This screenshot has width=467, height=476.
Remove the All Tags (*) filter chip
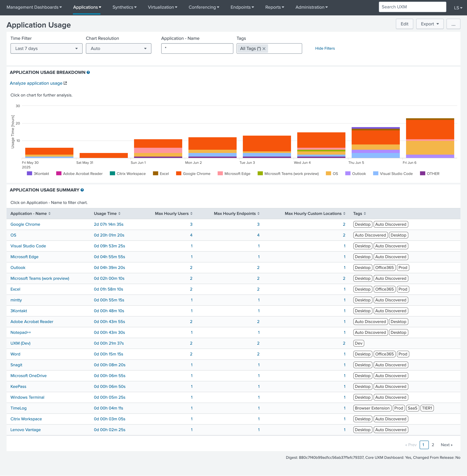coord(264,49)
